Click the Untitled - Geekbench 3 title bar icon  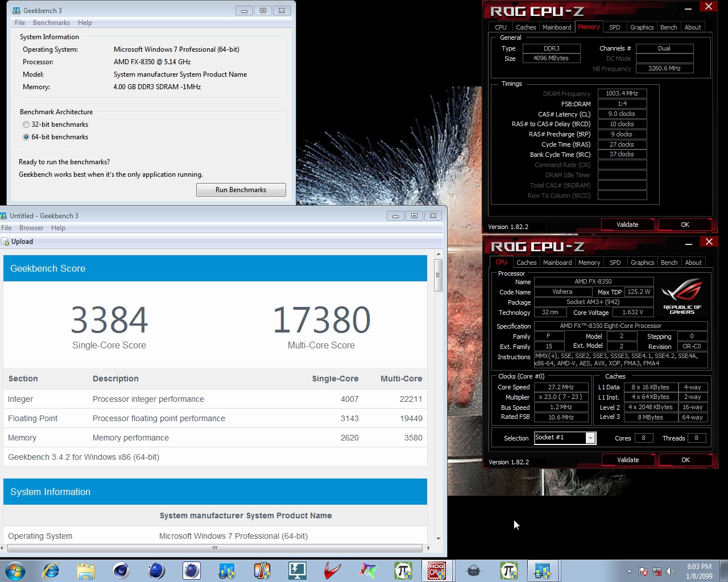point(3,215)
